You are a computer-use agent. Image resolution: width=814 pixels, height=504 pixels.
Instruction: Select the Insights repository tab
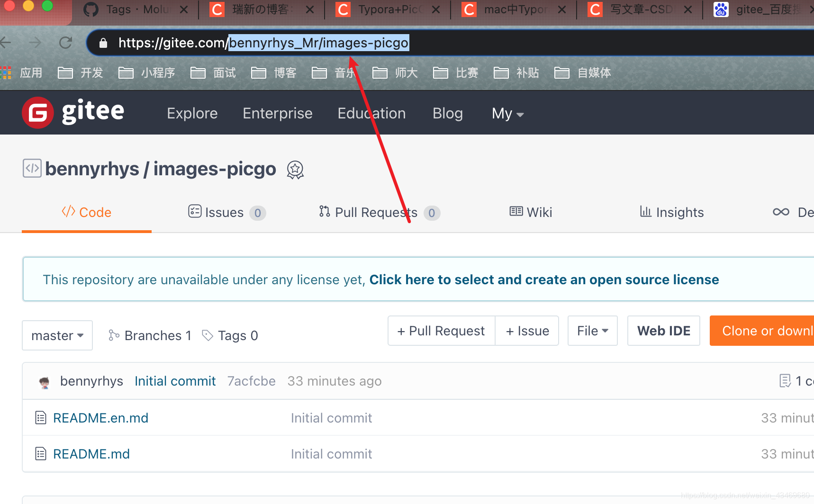(x=671, y=212)
